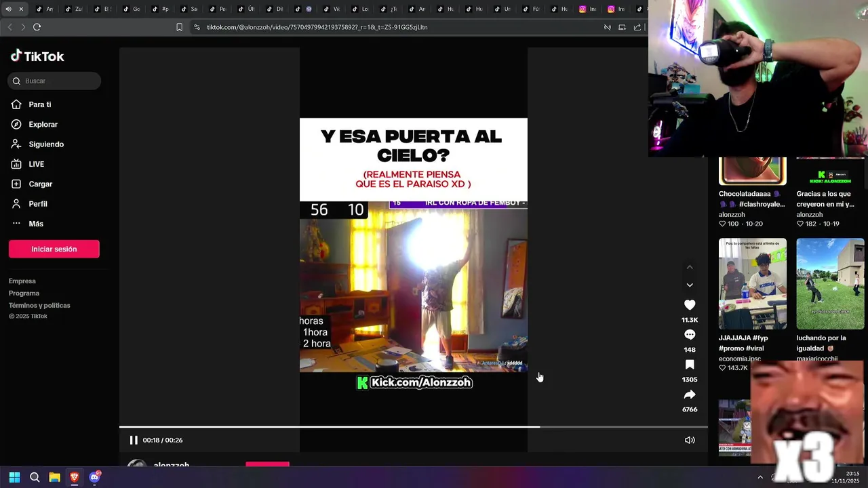Show hidden system tray icons
This screenshot has height=488, width=868.
760,477
